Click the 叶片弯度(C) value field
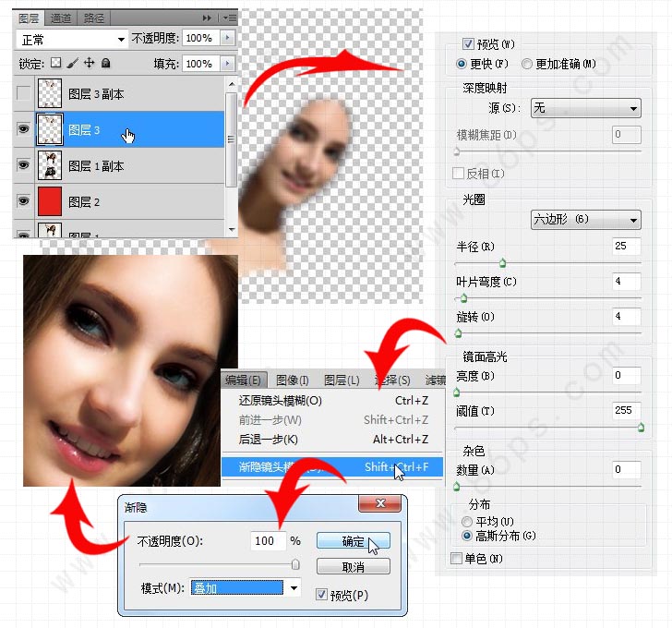 click(x=627, y=281)
